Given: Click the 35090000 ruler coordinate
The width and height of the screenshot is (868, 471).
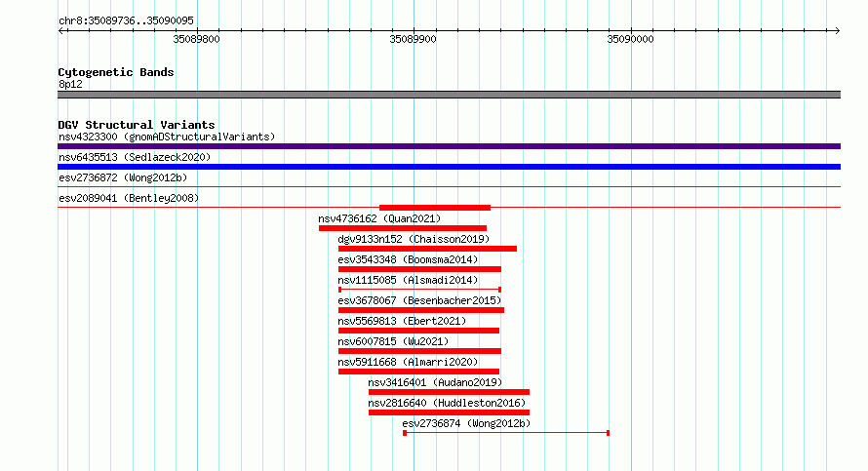Looking at the screenshot, I should (630, 39).
